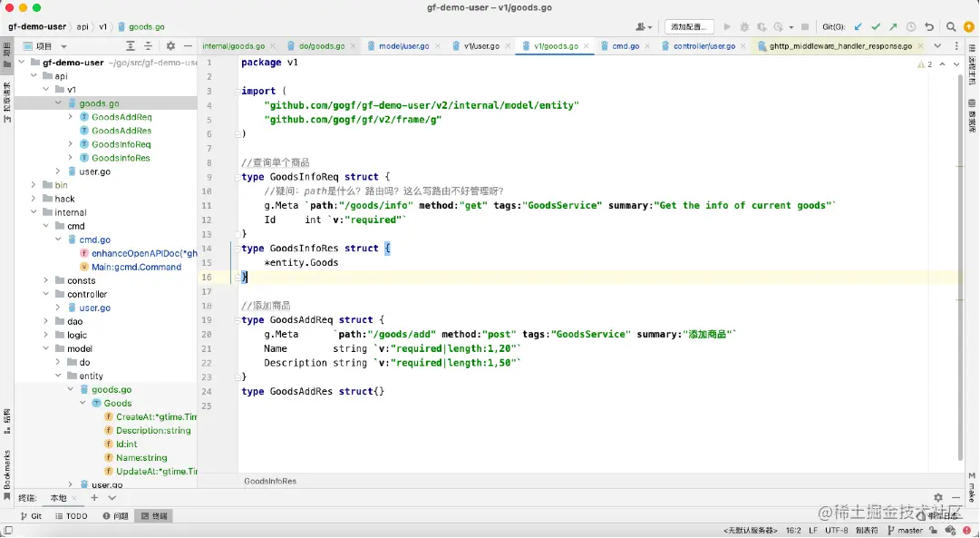Add new terminal session plus icon
This screenshot has width=980, height=538.
click(94, 498)
